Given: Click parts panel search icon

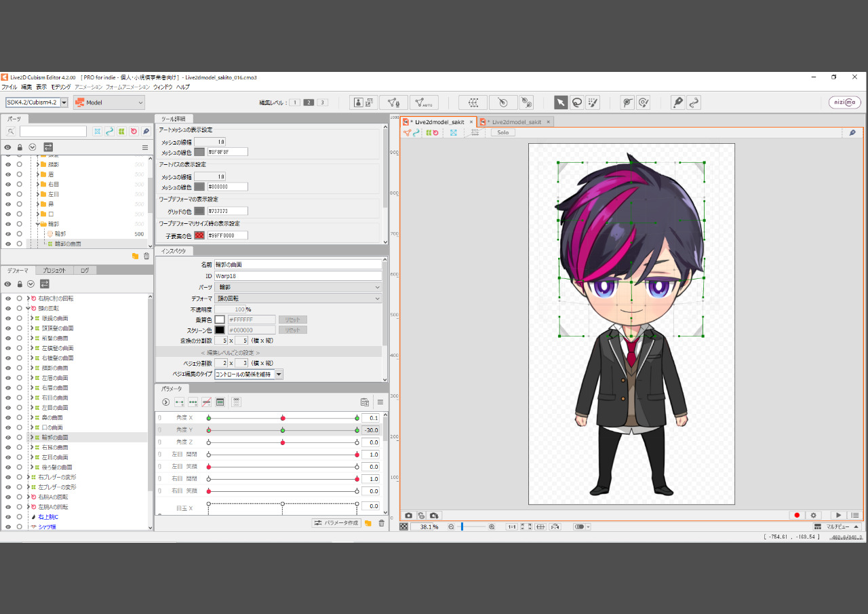Looking at the screenshot, I should tap(11, 132).
